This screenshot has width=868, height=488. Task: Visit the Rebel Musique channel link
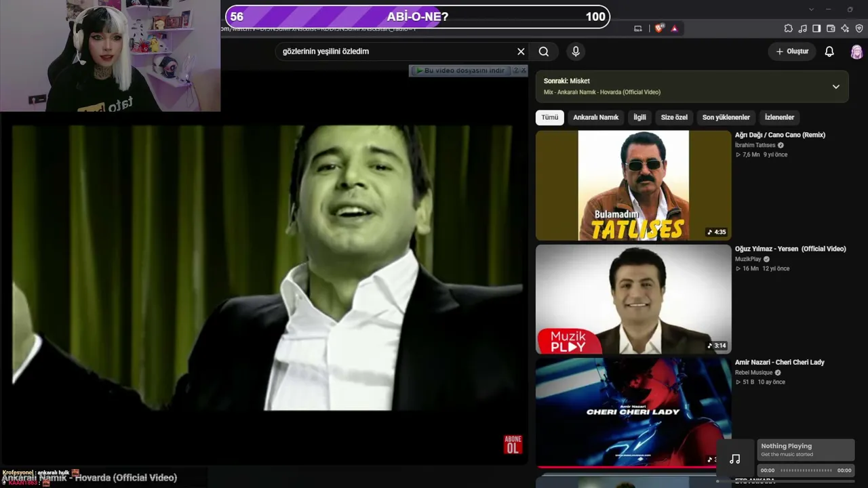[x=754, y=373]
